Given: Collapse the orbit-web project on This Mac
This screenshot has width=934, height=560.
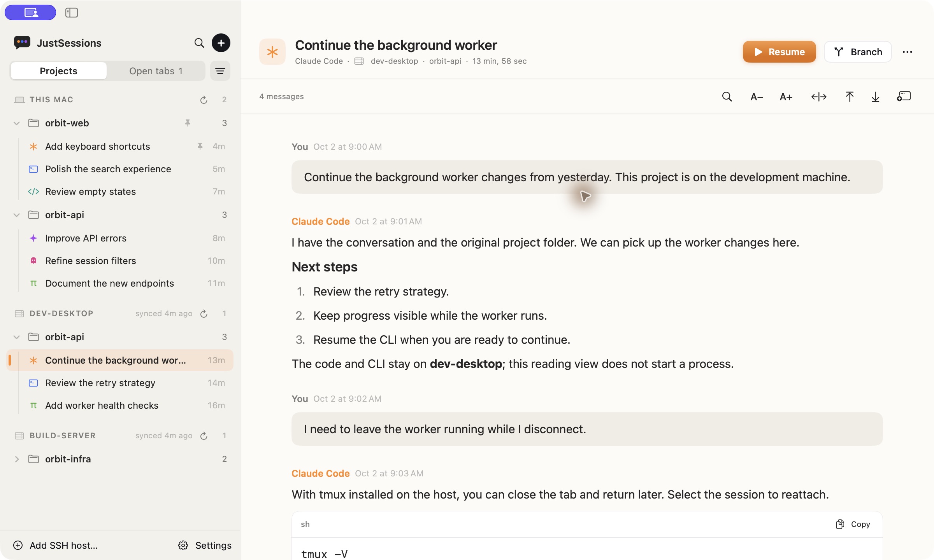Looking at the screenshot, I should tap(16, 123).
